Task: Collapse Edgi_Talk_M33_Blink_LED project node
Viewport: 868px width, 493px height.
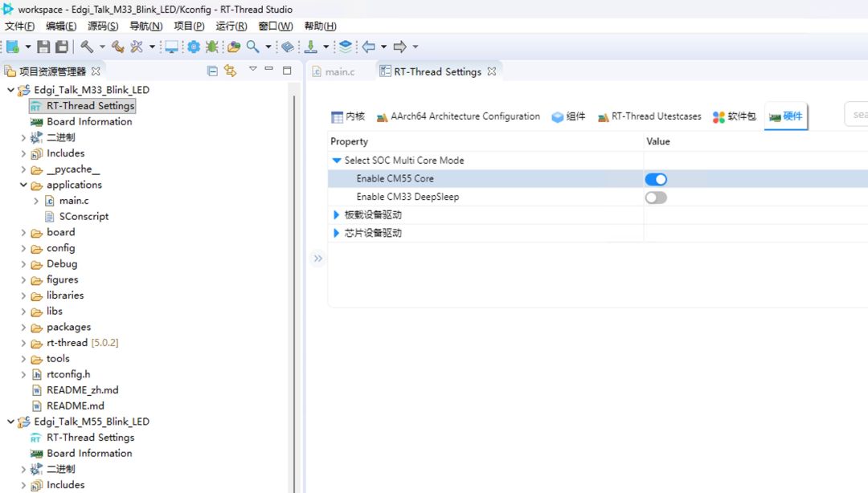Action: tap(10, 90)
